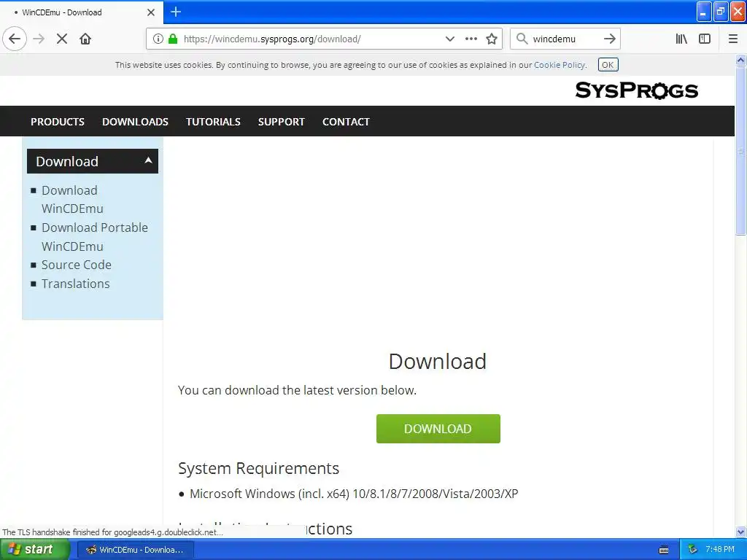Click the keyboard icon in the taskbar
Image resolution: width=747 pixels, height=560 pixels.
[x=664, y=550]
